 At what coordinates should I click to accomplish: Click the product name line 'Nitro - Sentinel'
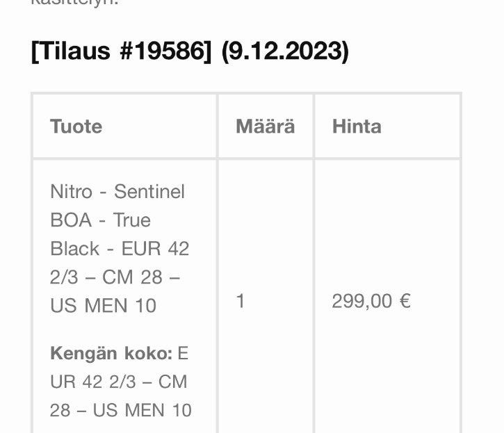[117, 191]
